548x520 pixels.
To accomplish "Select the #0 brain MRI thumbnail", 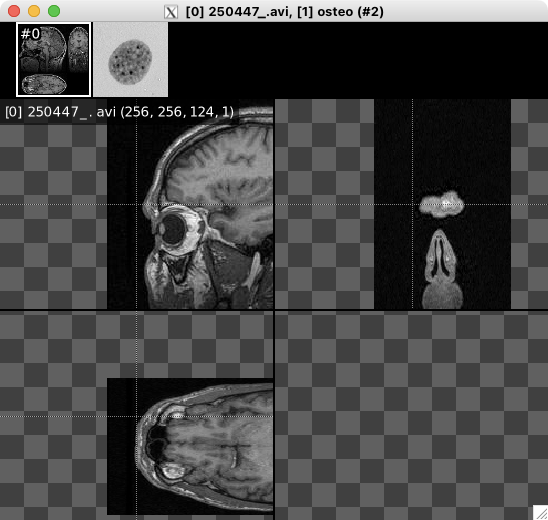I will 53,59.
